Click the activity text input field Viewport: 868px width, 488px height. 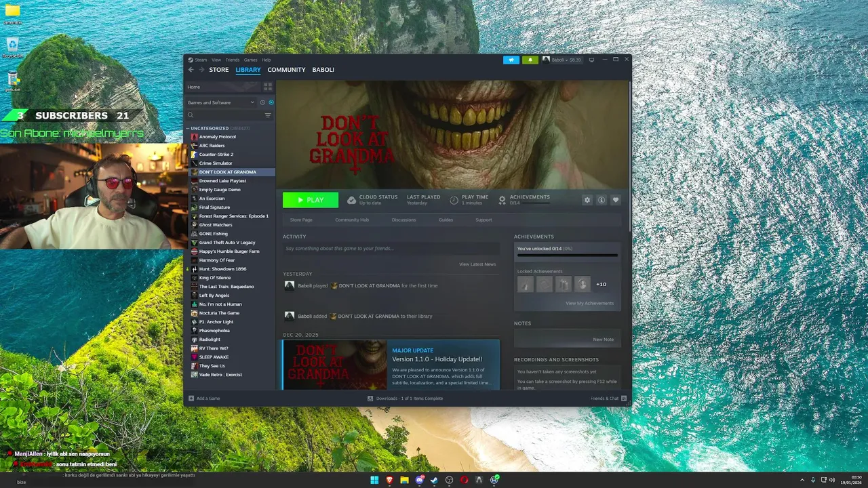coord(391,249)
